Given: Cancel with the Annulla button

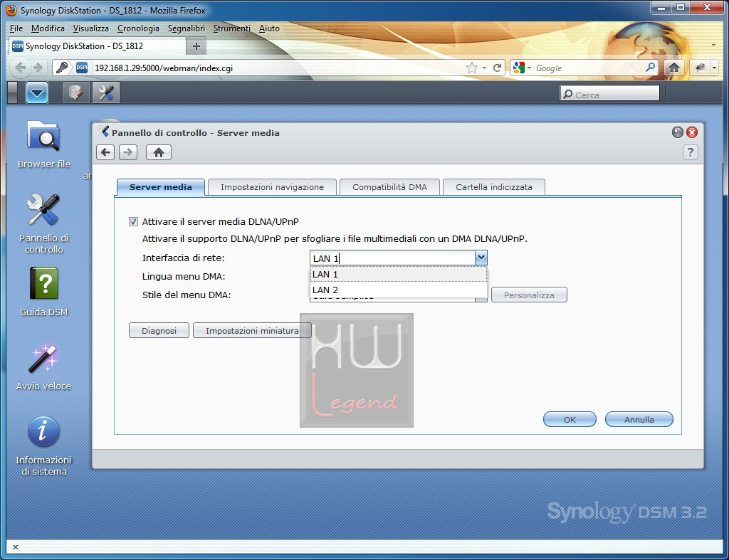Looking at the screenshot, I should coord(639,419).
